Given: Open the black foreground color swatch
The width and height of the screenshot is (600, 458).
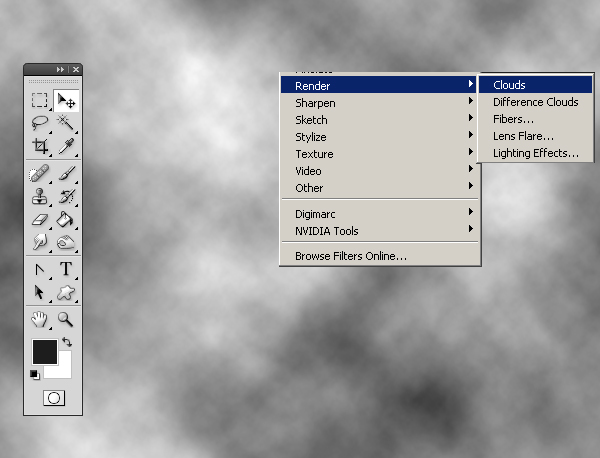Looking at the screenshot, I should point(45,352).
